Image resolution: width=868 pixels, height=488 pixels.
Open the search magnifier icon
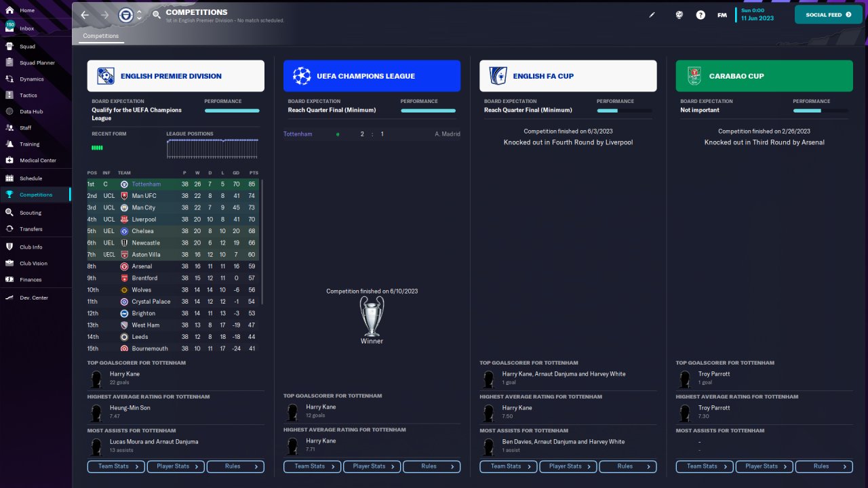pyautogui.click(x=157, y=15)
